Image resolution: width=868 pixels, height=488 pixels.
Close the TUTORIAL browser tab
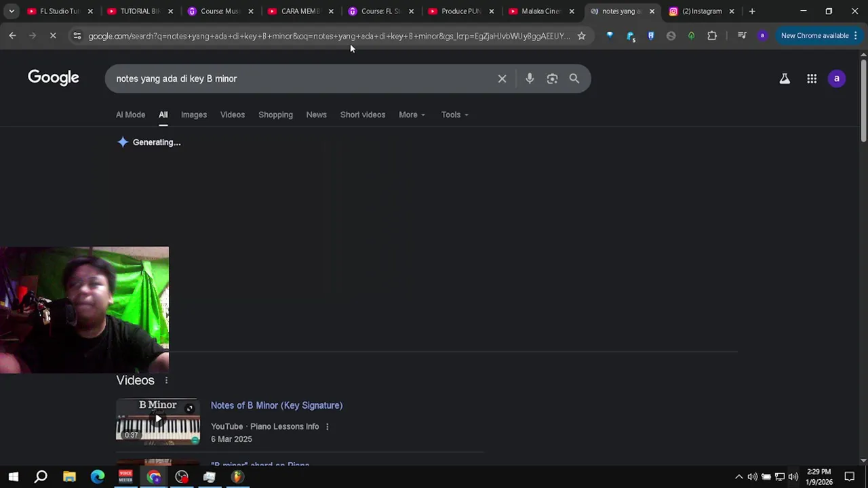tap(170, 12)
